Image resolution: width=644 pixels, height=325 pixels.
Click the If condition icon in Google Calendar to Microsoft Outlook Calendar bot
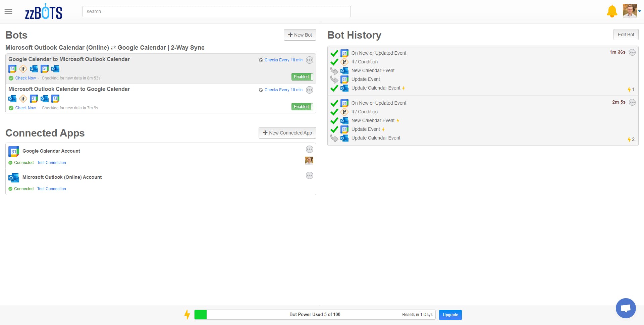pos(23,69)
